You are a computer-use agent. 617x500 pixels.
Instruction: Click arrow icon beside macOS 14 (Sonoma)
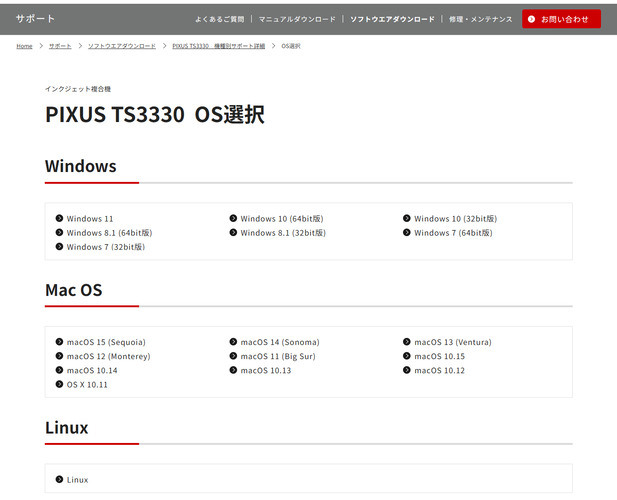pyautogui.click(x=233, y=342)
